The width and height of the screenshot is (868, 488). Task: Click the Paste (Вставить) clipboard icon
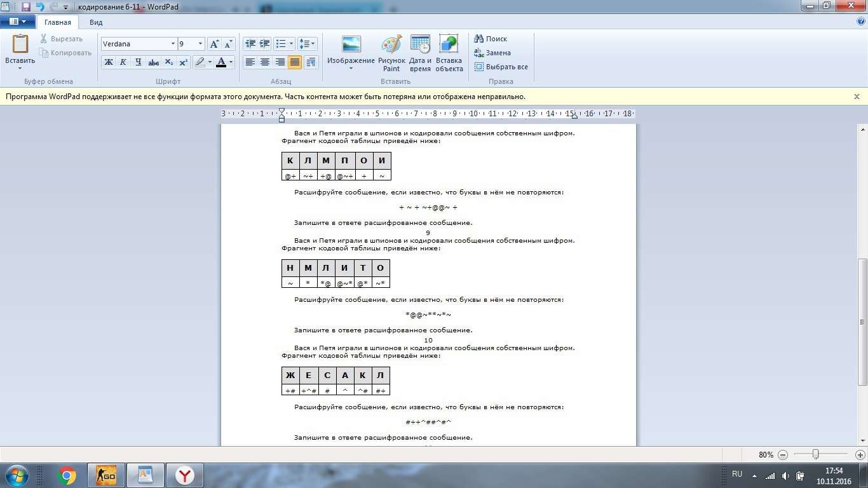point(20,44)
